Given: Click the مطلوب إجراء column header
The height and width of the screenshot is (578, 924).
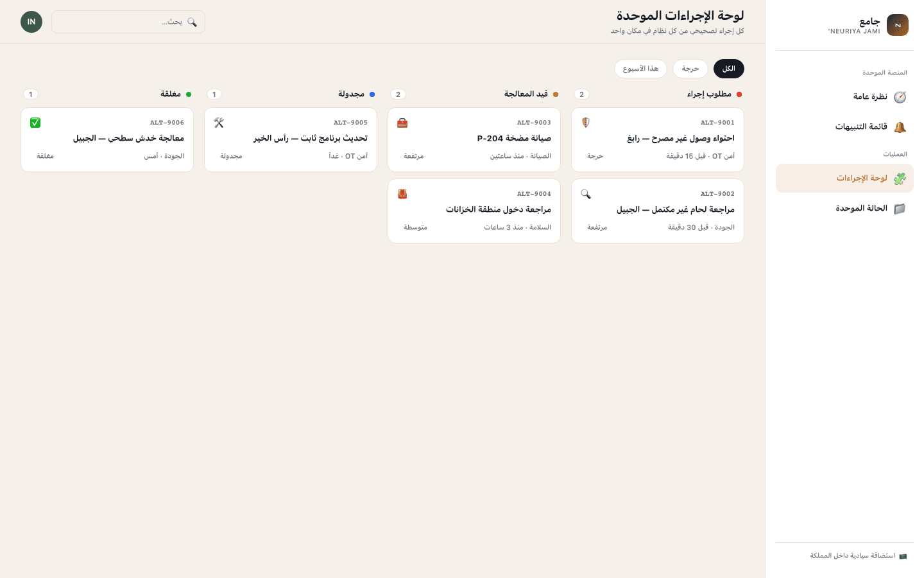Looking at the screenshot, I should pos(709,94).
